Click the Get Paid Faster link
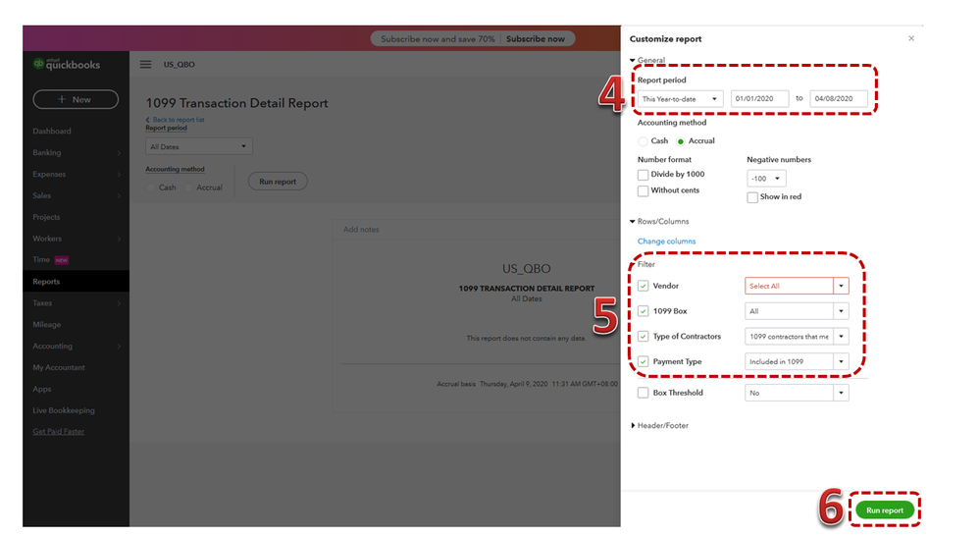Image resolution: width=980 pixels, height=537 pixels. [x=58, y=431]
